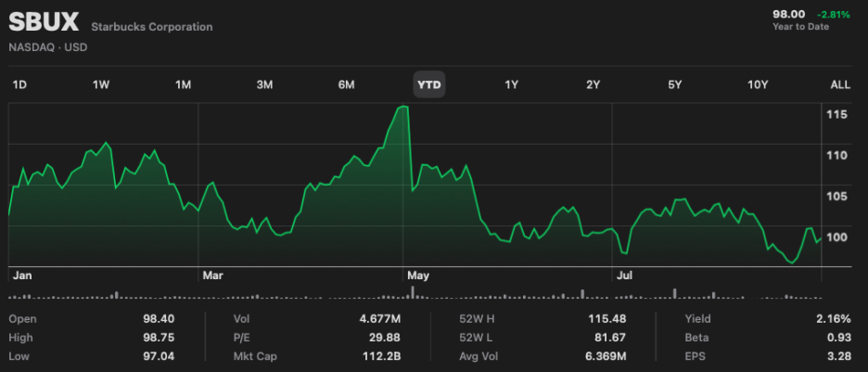Click the 110 price axis label
868x372 pixels.
837,156
